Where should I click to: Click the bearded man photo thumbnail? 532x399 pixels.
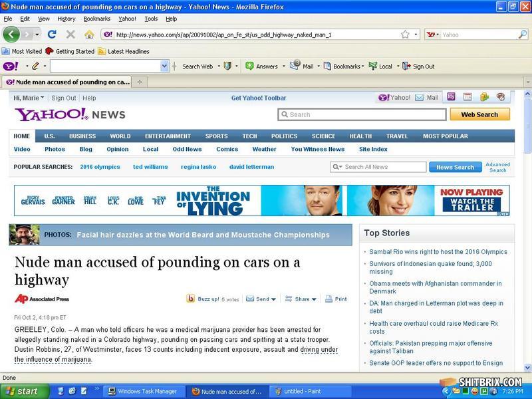click(24, 235)
